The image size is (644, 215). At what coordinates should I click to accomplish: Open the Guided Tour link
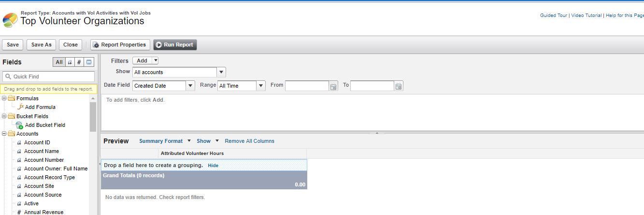[553, 15]
